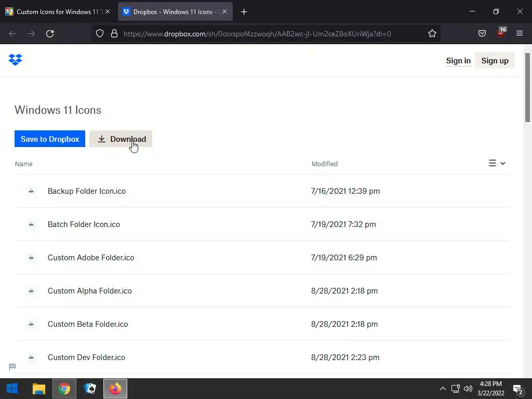The height and width of the screenshot is (399, 532).
Task: Click date 7/16/2021 12:39 pm
Action: pyautogui.click(x=345, y=191)
